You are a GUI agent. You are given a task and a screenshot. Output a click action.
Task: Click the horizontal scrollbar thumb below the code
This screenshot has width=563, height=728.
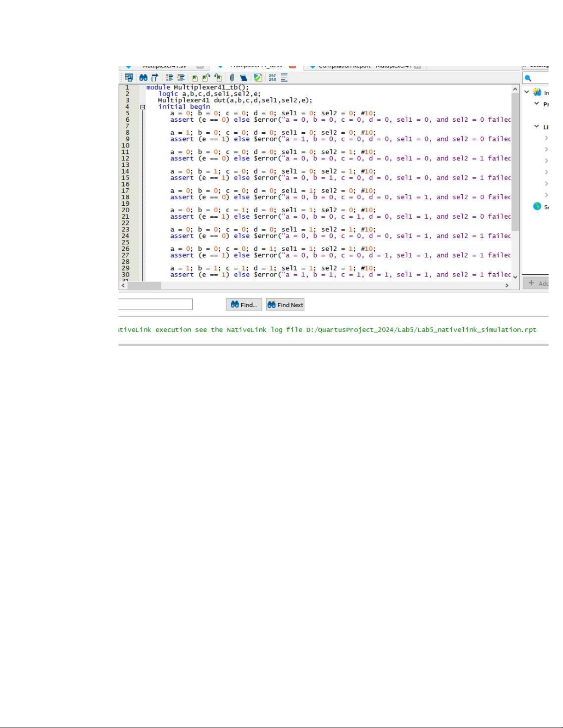click(144, 285)
